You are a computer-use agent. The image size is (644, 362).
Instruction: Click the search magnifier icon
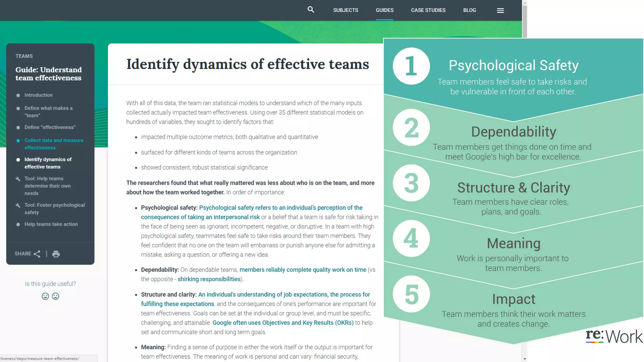(x=311, y=10)
